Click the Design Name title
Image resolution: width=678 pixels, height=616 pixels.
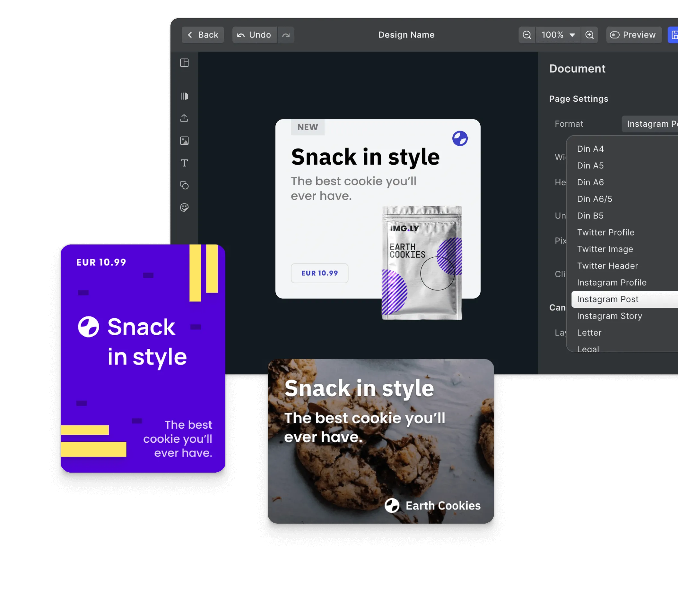(406, 35)
